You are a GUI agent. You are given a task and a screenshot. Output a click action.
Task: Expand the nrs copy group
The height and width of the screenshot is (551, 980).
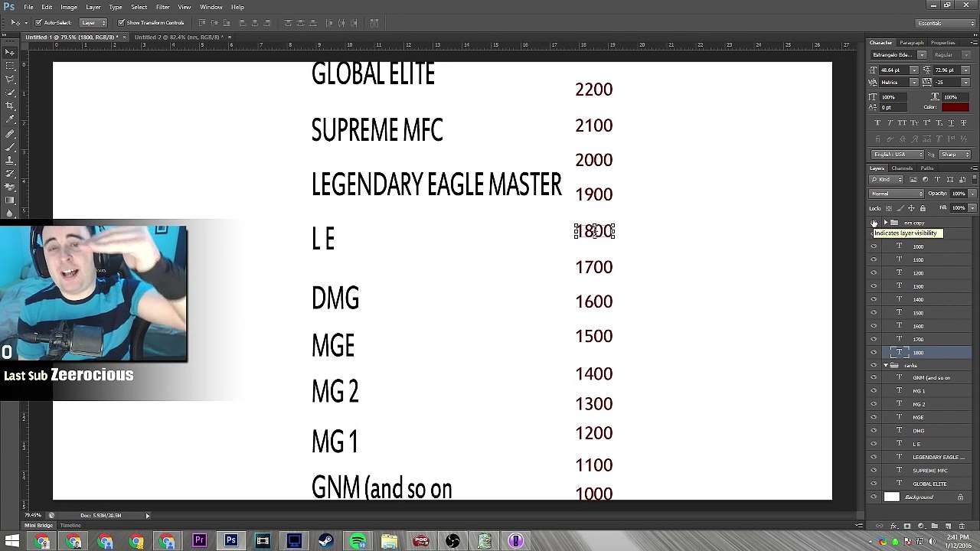886,223
